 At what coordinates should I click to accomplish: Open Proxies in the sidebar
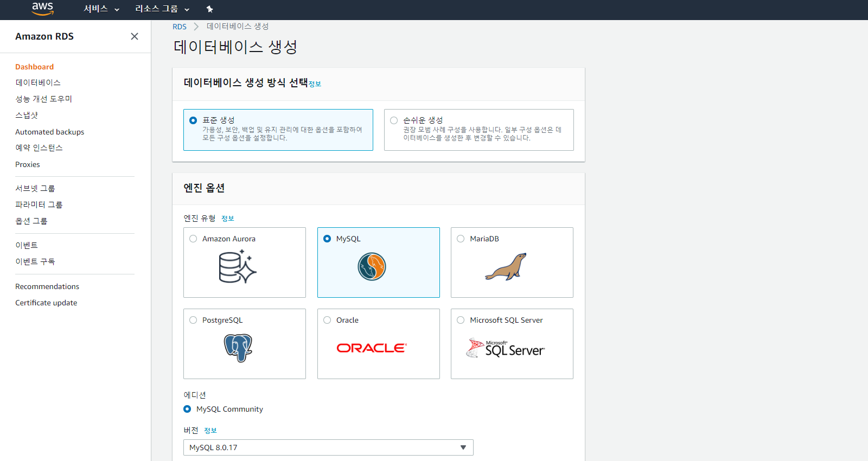pos(28,164)
